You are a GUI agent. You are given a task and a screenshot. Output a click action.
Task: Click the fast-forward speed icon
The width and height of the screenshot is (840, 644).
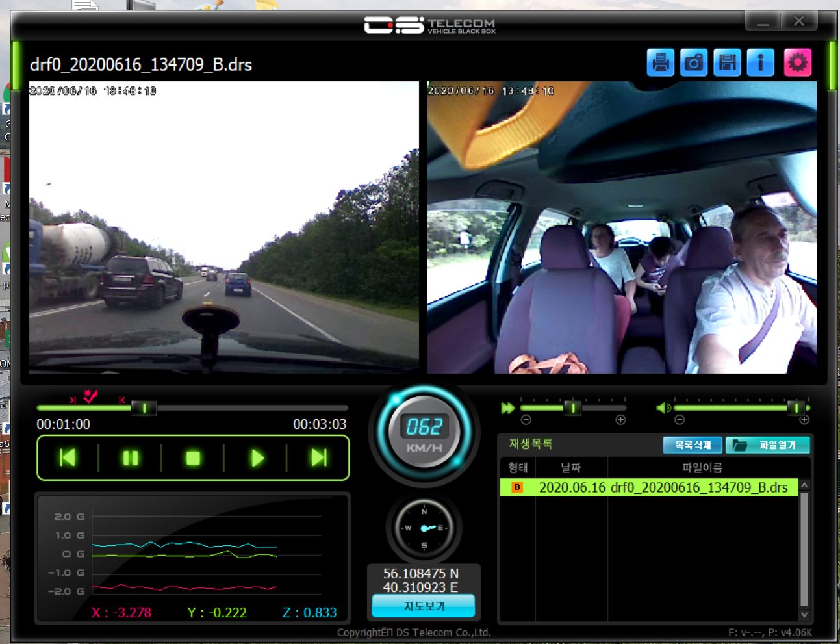(508, 408)
